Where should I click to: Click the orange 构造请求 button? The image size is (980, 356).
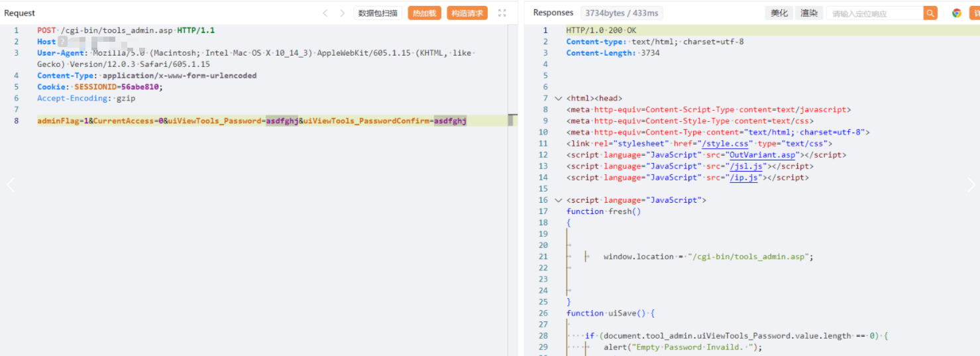tap(467, 13)
